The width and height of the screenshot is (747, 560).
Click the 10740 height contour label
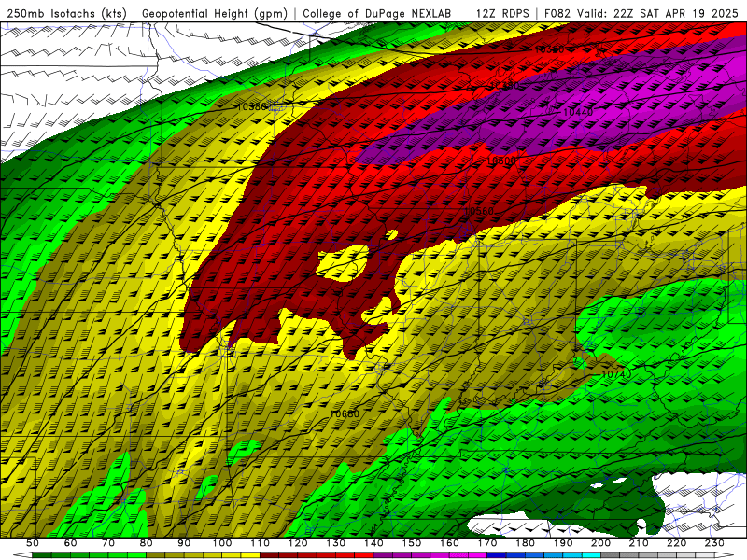[x=616, y=374]
